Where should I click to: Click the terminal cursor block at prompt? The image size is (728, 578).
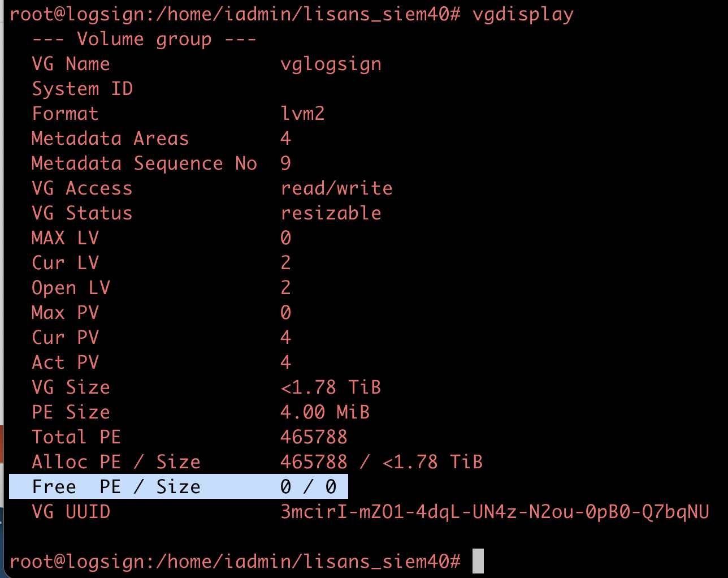coord(478,561)
